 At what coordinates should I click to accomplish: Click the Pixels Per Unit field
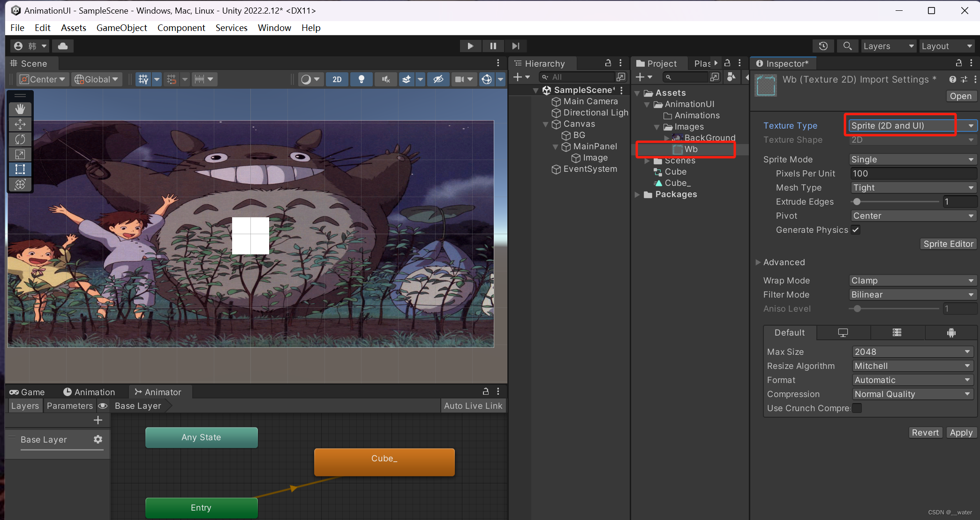pos(914,174)
